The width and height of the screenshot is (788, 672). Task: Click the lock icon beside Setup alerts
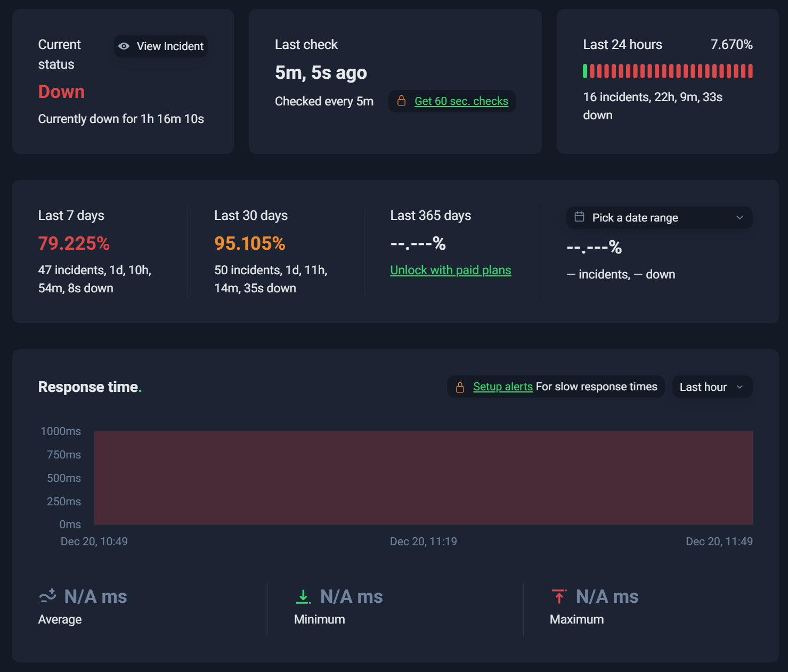460,387
